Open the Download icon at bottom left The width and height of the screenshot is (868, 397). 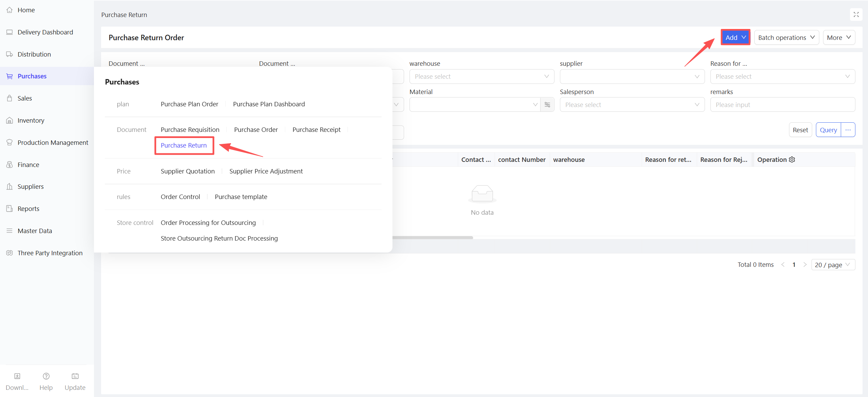pos(17,376)
